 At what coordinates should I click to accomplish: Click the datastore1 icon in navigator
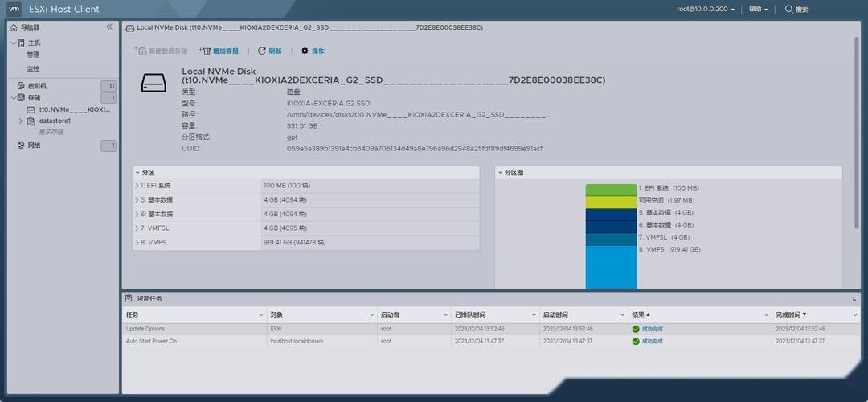click(x=31, y=121)
